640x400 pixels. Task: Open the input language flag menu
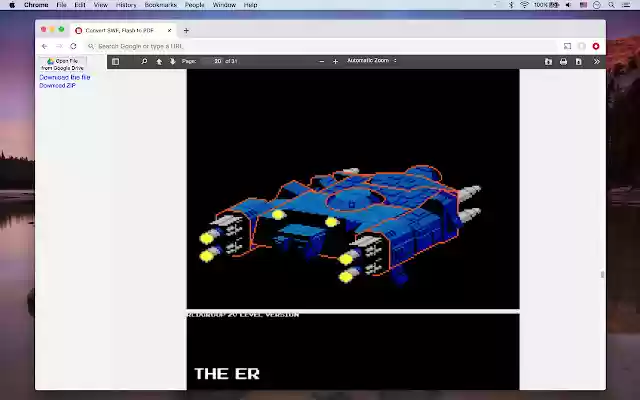coord(583,5)
